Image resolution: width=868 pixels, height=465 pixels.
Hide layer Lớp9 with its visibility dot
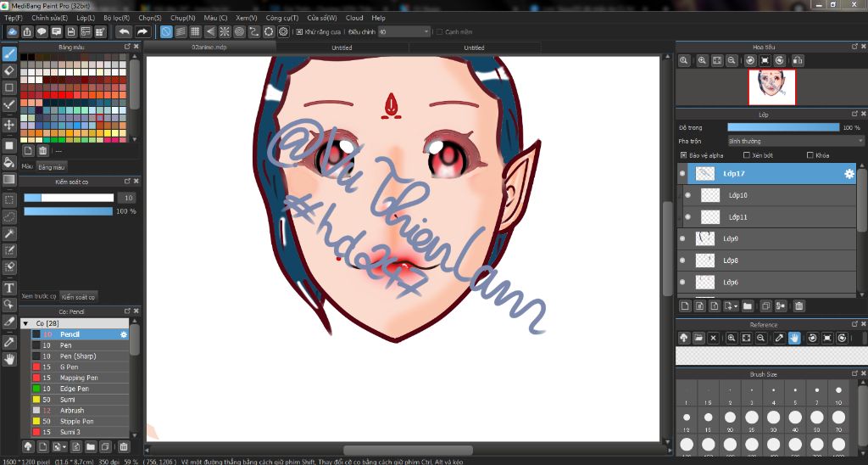tap(682, 239)
